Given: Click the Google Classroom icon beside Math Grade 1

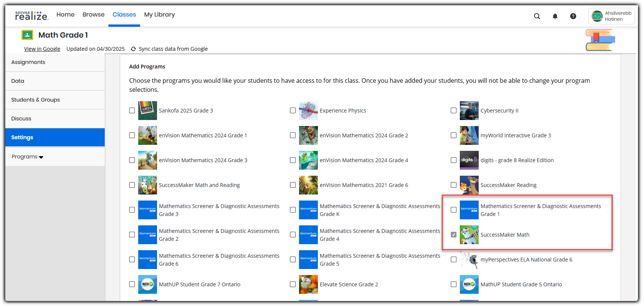Looking at the screenshot, I should tap(27, 35).
